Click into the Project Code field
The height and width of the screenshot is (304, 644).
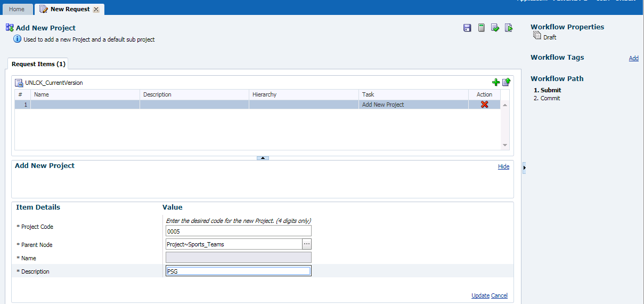click(239, 231)
